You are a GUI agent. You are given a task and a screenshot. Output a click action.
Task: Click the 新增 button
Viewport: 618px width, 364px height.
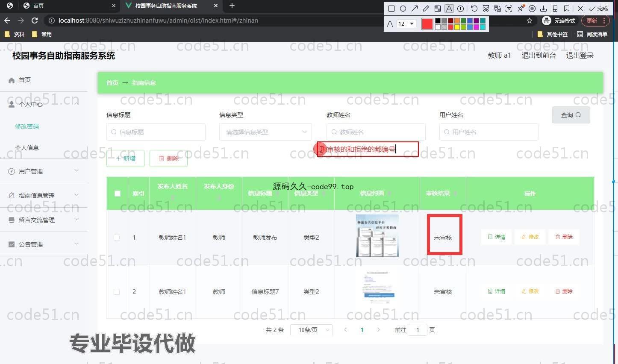pyautogui.click(x=125, y=159)
